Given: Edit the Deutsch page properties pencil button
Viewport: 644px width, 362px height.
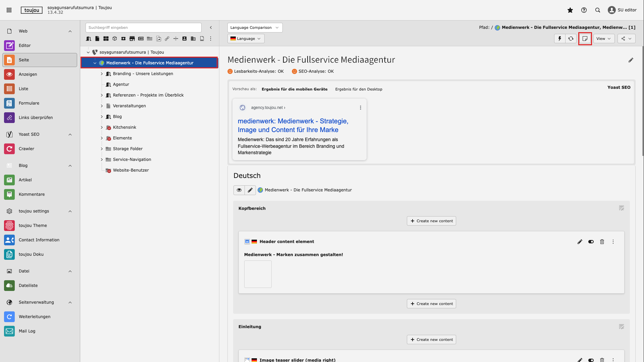Looking at the screenshot, I should pos(250,190).
